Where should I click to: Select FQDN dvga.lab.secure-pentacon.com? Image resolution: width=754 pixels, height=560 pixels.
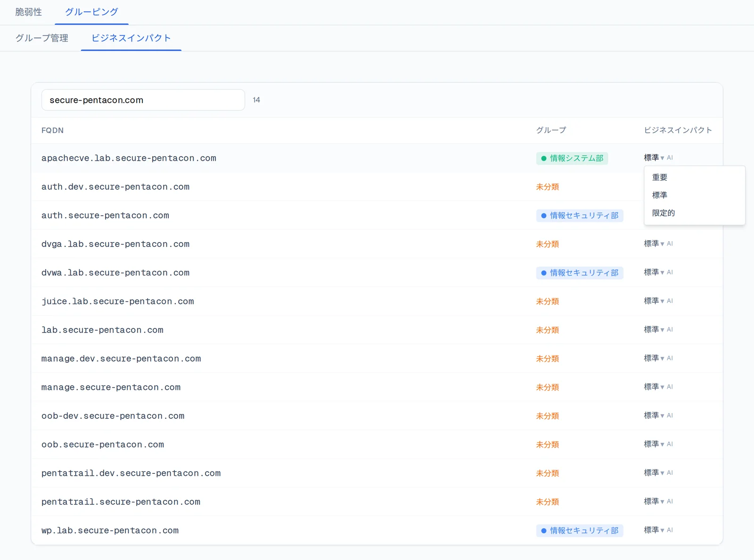[115, 244]
